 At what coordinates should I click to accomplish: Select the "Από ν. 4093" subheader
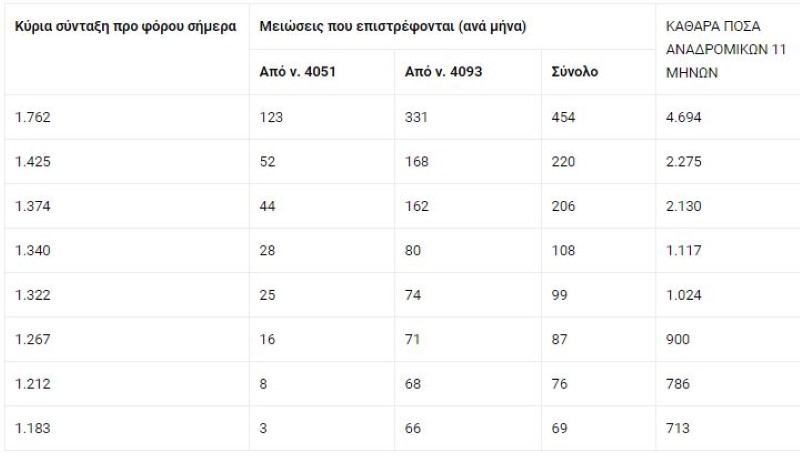439,71
